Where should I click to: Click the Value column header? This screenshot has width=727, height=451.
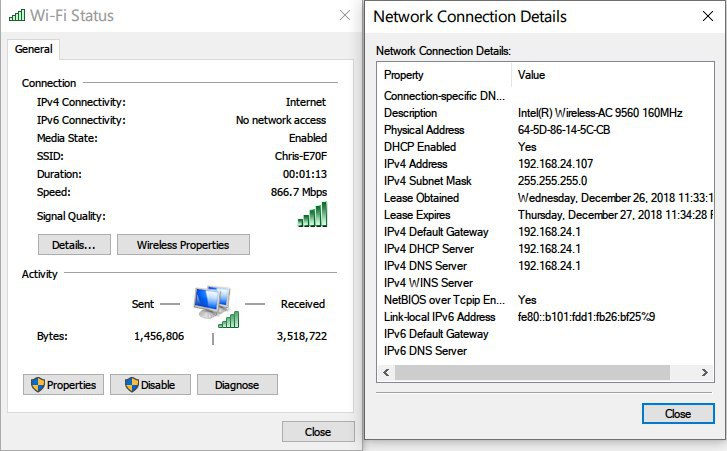[x=531, y=75]
